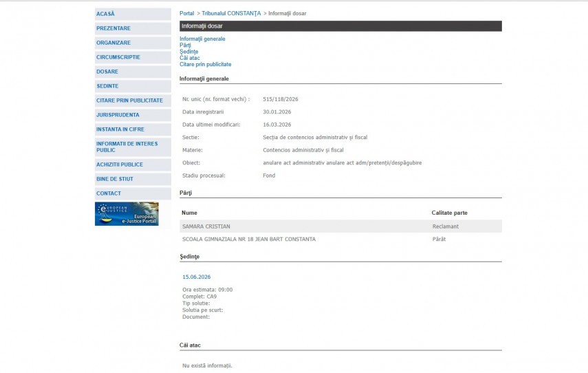Jump to the Căi atac anchor link

tap(190, 58)
